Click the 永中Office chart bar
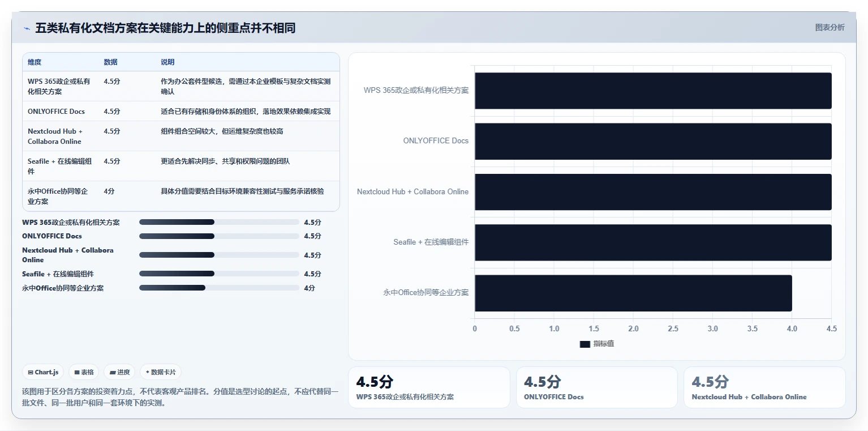Screen dimensions: 868x431 (x=633, y=293)
